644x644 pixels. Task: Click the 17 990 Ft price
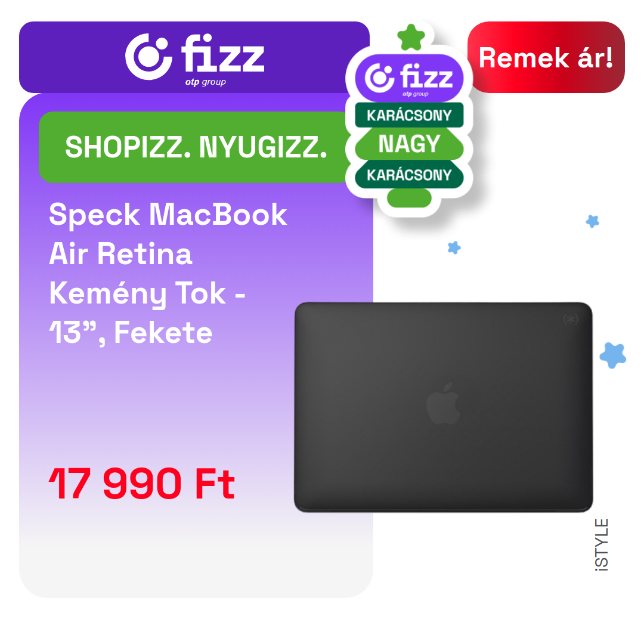point(142,484)
